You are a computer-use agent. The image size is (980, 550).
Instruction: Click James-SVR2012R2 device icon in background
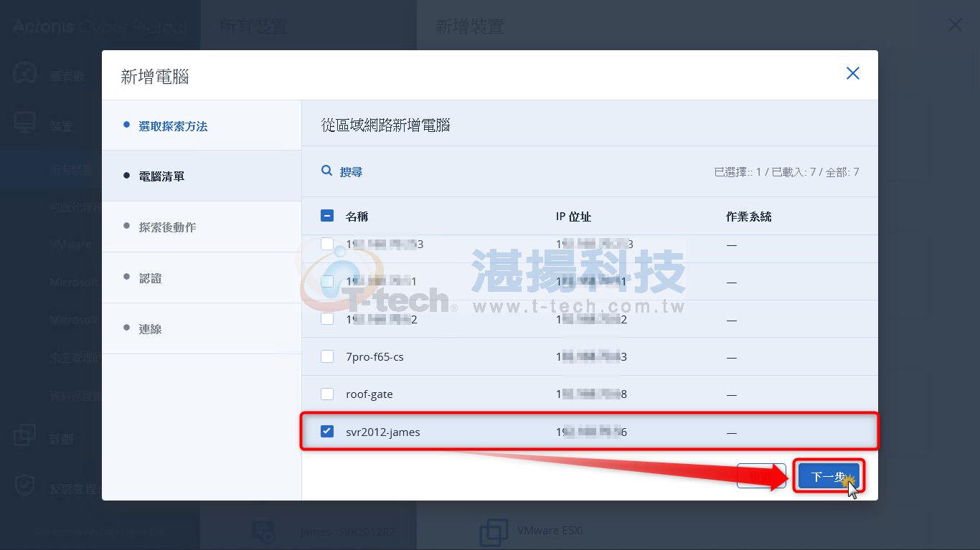point(263,531)
